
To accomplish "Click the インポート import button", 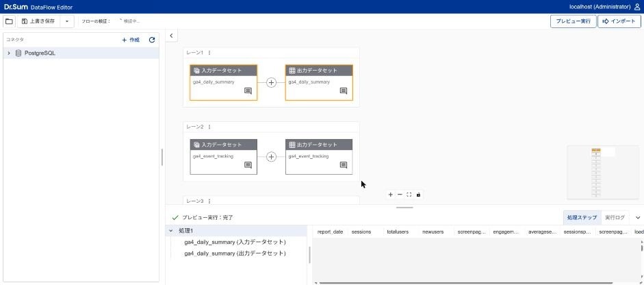I will (619, 21).
